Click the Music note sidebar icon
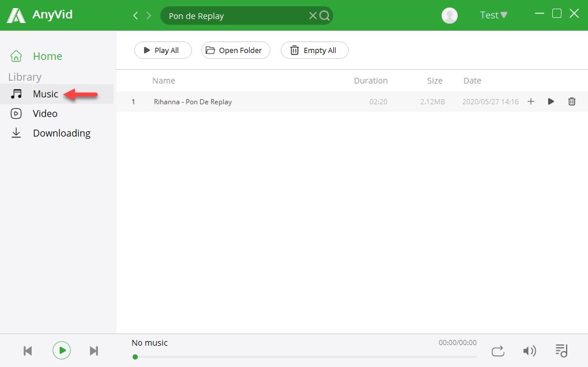This screenshot has width=588, height=367. click(x=16, y=94)
